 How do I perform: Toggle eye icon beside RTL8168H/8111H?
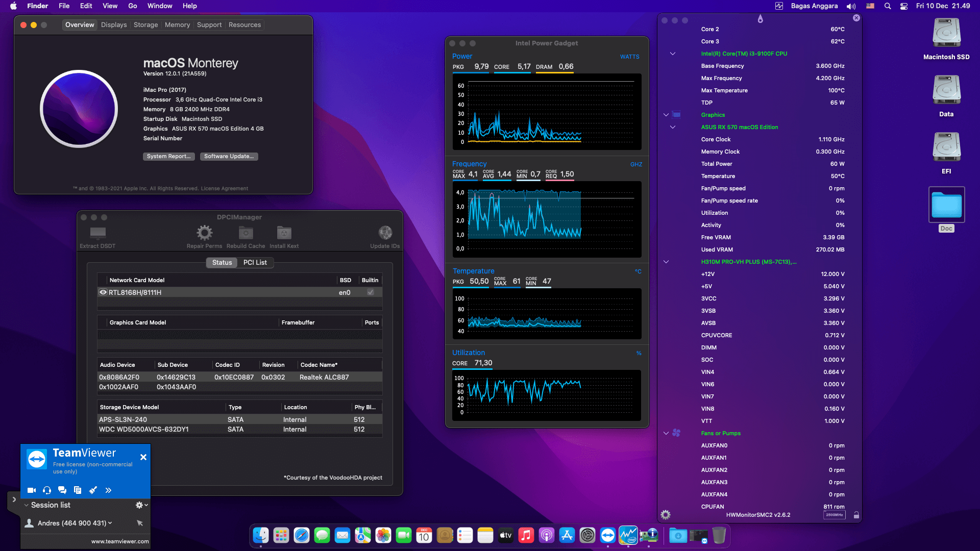tap(103, 292)
